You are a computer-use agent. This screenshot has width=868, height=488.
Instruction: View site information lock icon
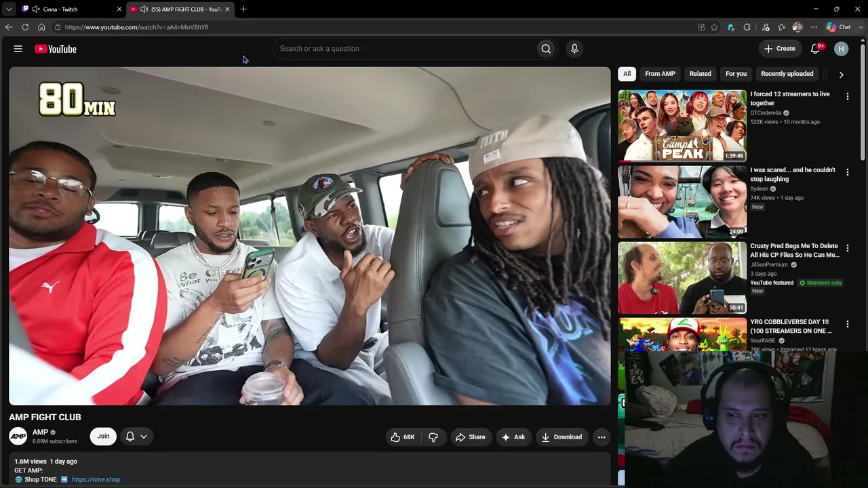tap(58, 27)
